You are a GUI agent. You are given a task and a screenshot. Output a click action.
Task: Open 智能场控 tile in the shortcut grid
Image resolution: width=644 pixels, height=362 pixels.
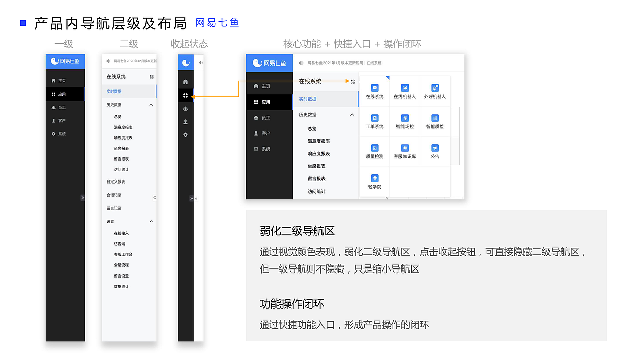coord(405,122)
